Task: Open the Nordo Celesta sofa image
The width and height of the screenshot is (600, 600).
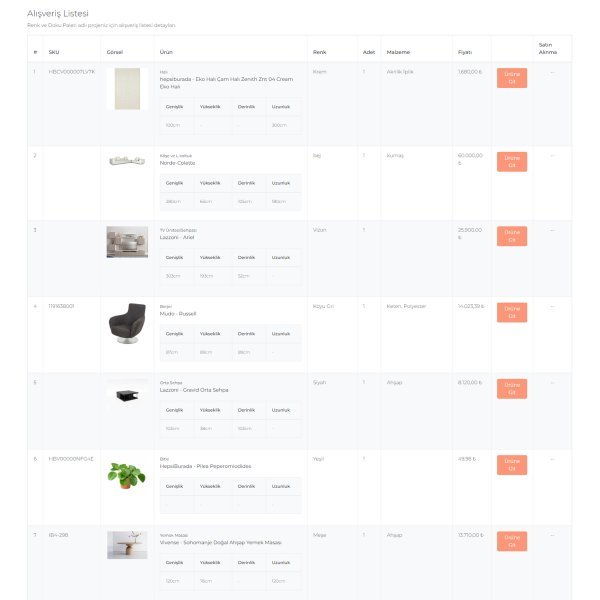Action: [x=127, y=160]
